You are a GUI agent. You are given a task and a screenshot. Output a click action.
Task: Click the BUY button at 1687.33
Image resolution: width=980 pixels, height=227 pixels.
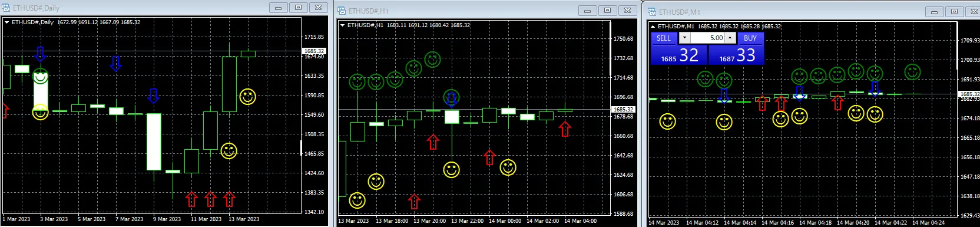(x=750, y=38)
